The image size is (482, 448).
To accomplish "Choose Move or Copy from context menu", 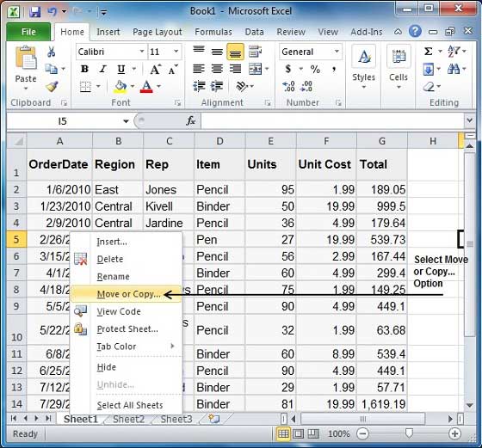I will [x=126, y=294].
